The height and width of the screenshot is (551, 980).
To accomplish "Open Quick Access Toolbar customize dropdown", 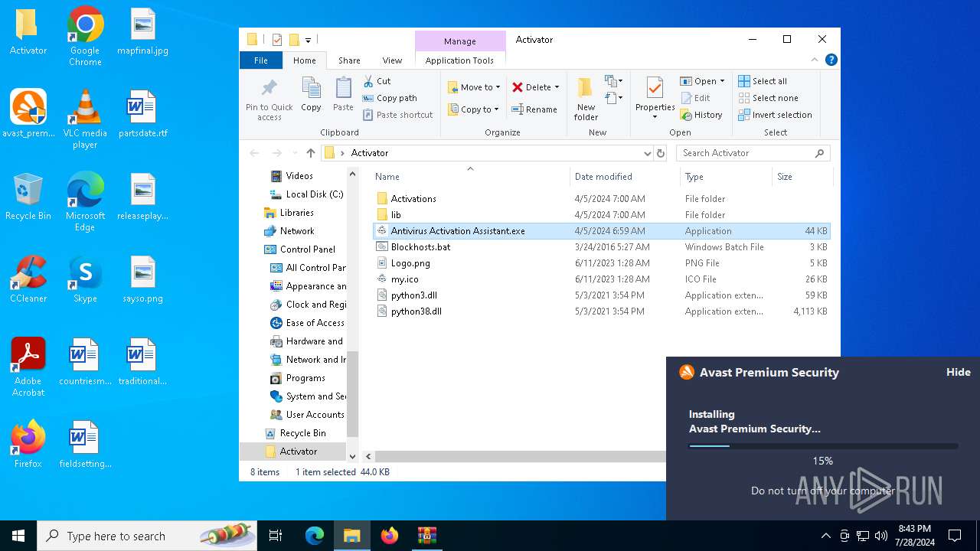I will [308, 40].
